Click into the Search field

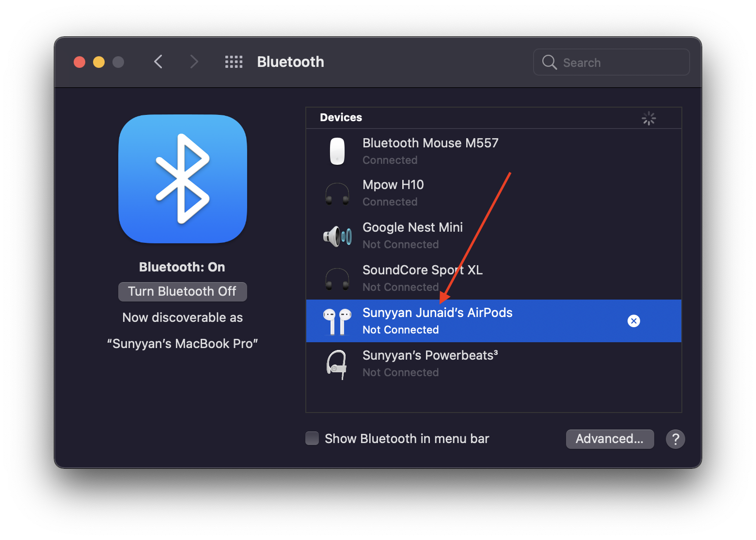coord(611,62)
